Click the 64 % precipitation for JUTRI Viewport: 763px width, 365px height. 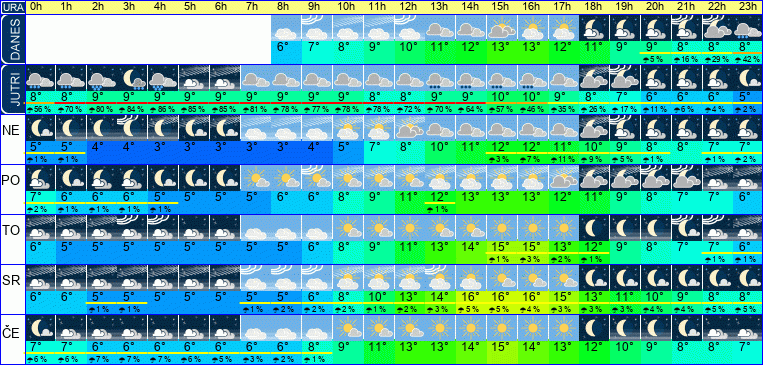pyautogui.click(x=471, y=110)
